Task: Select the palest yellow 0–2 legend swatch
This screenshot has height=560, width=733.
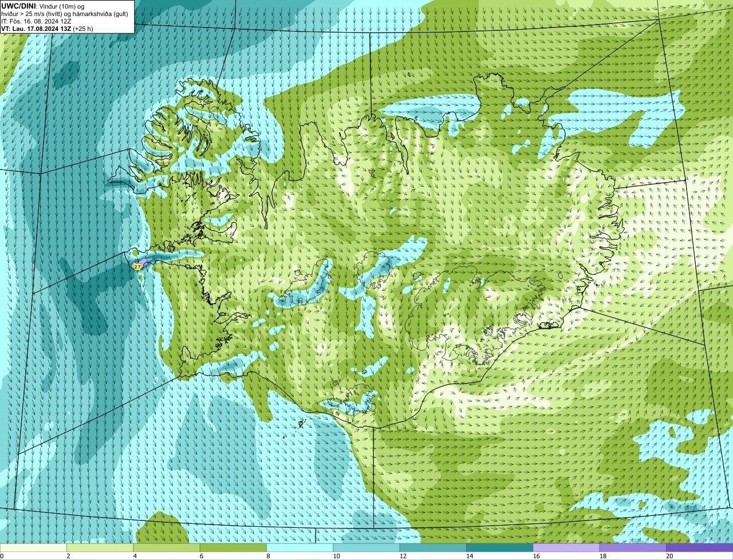Action: coord(33,547)
